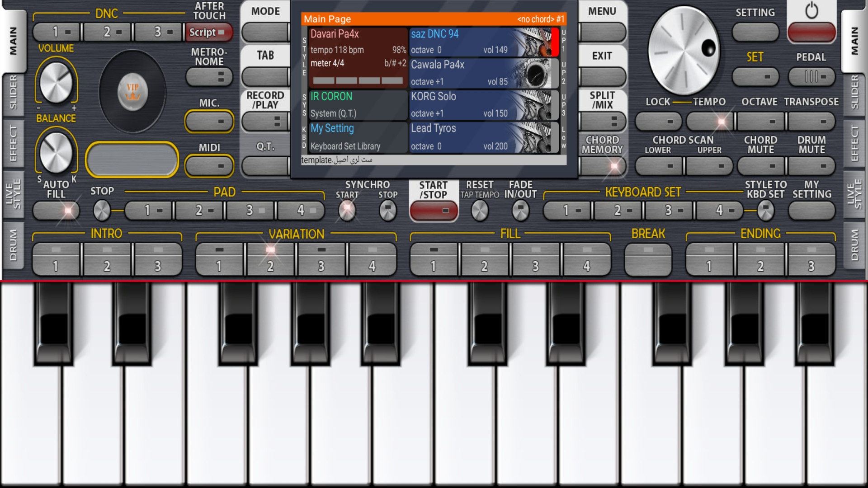Select the IR CORON system panel
The image size is (868, 488).
358,105
